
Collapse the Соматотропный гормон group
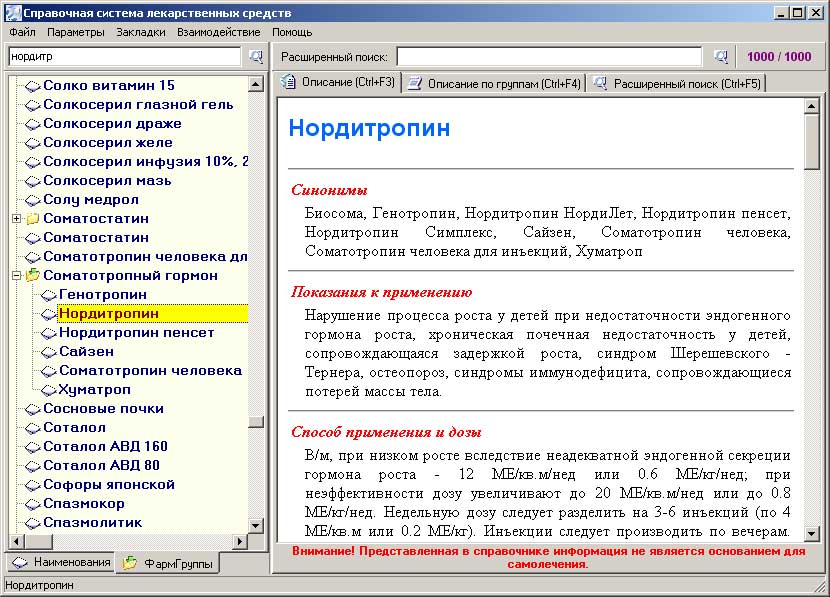coord(16,276)
